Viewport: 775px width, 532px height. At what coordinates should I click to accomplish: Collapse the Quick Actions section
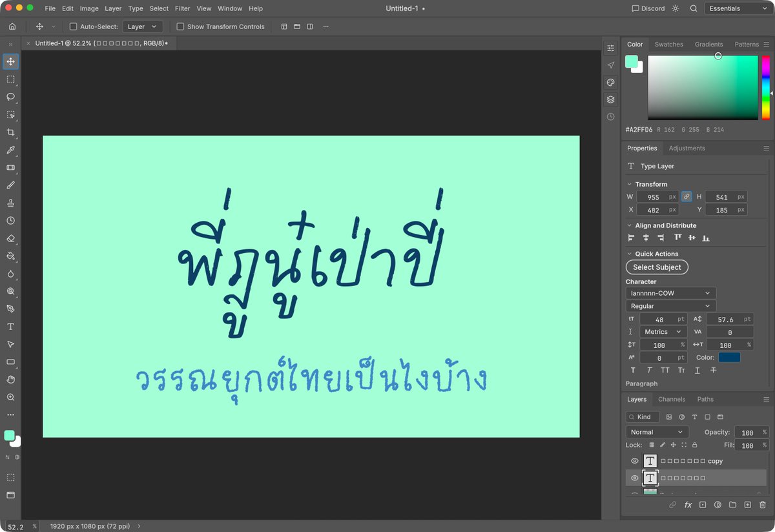coord(630,254)
